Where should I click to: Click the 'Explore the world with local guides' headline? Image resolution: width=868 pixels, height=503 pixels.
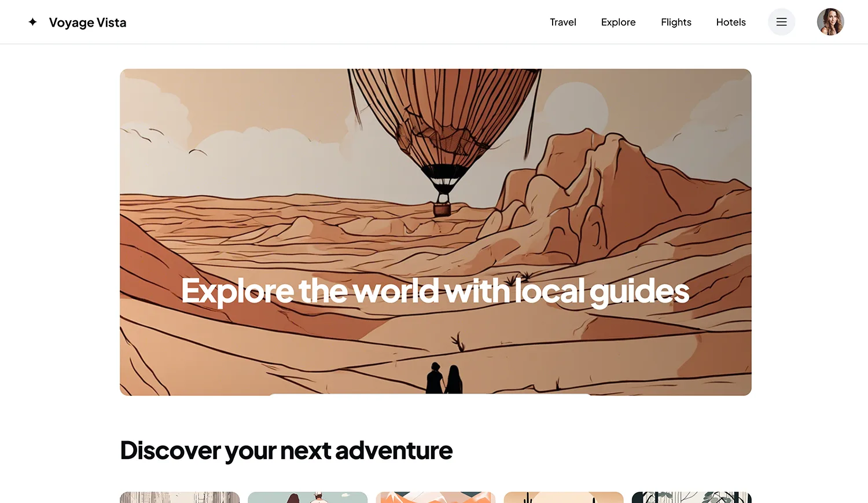[x=435, y=291]
